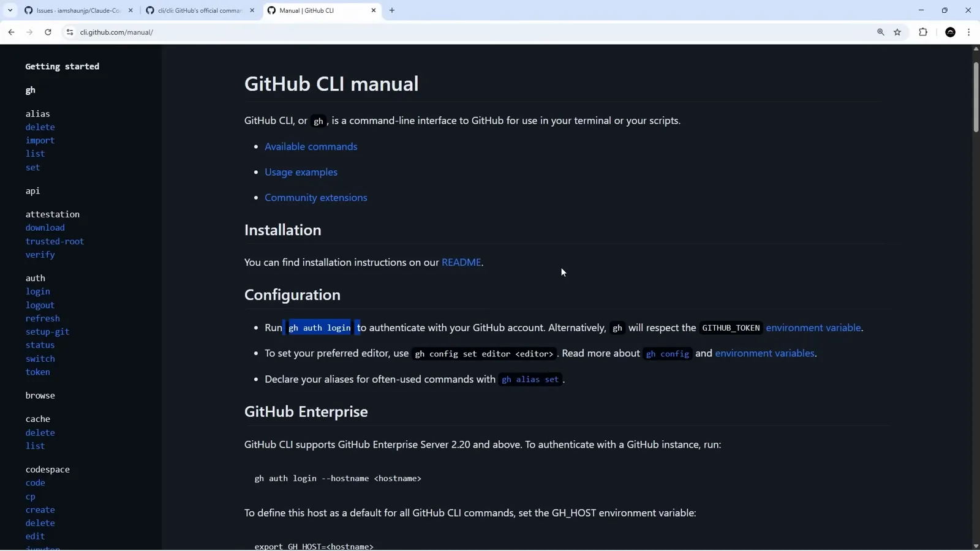Screen dimensions: 980x551
Task: Open auth logout in sidebar
Action: tap(40, 305)
